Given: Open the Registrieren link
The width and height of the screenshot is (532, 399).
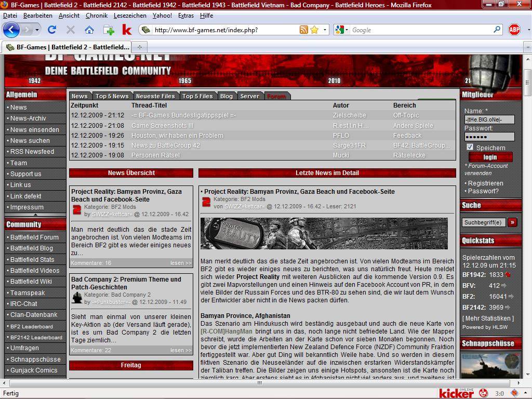Looking at the screenshot, I should click(x=486, y=183).
